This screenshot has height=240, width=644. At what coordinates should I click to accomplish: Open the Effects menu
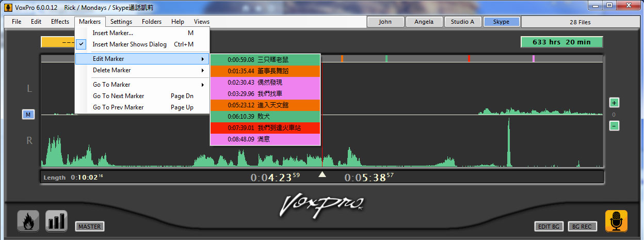point(60,22)
